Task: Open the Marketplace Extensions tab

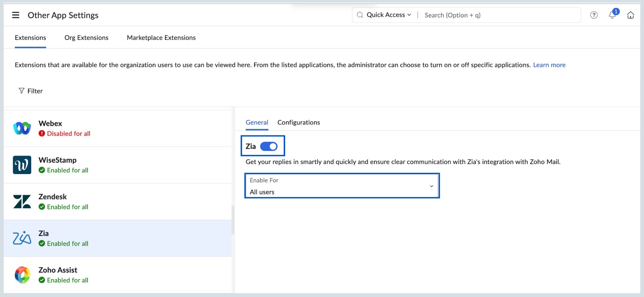Action: click(x=161, y=38)
